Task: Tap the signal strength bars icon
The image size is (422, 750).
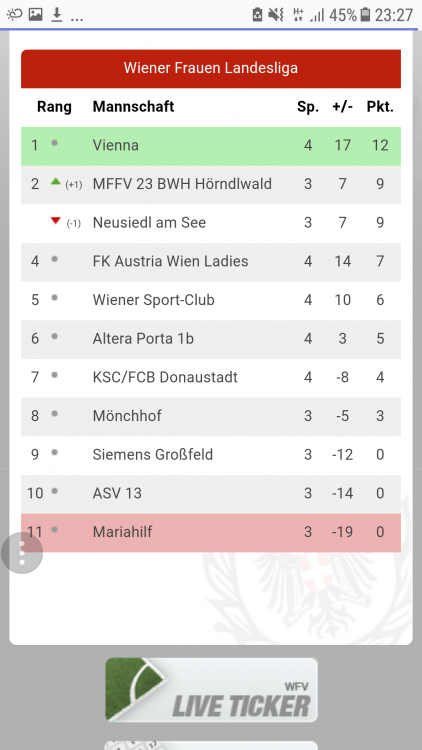Action: 317,15
